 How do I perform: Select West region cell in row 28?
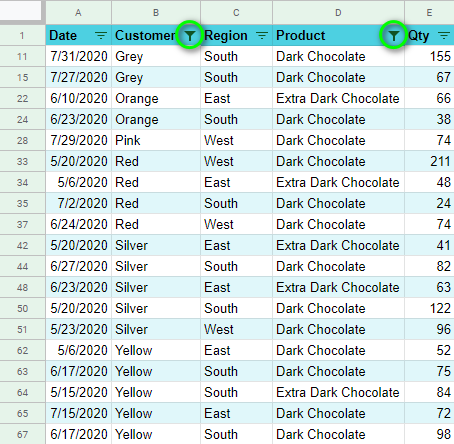236,140
